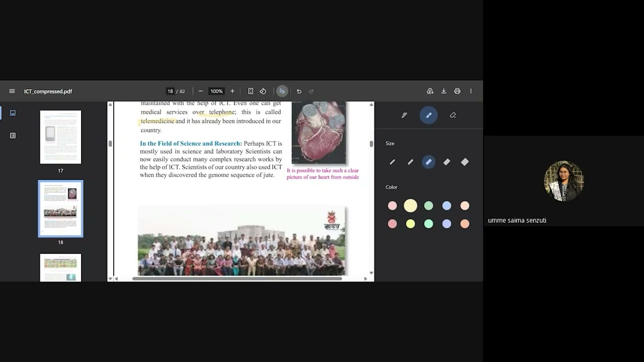Open page 17 thumbnail
Image resolution: width=644 pixels, height=362 pixels.
[x=60, y=137]
